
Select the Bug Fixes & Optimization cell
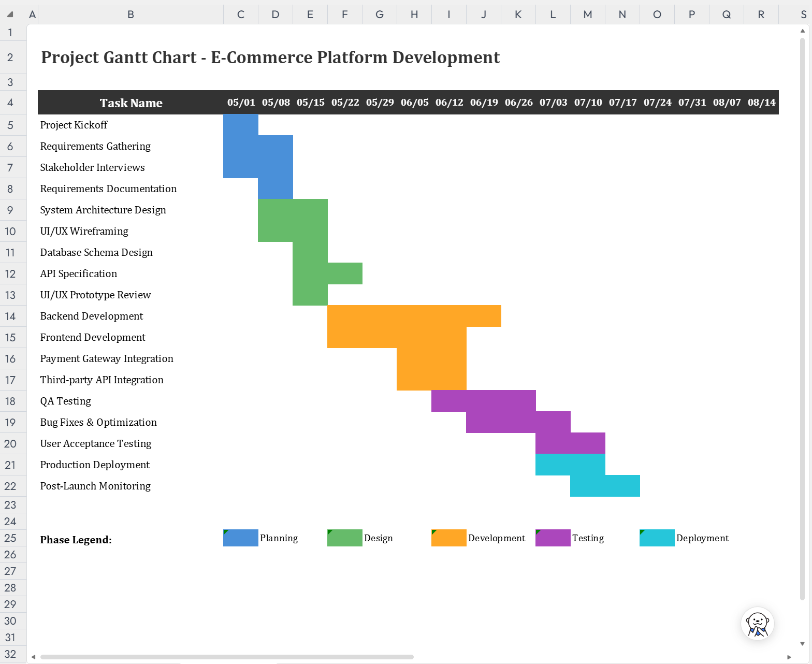[130, 422]
